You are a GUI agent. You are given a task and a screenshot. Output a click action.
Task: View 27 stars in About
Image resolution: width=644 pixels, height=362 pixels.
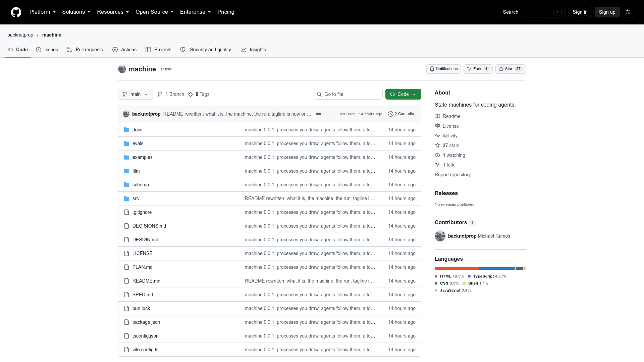point(447,145)
